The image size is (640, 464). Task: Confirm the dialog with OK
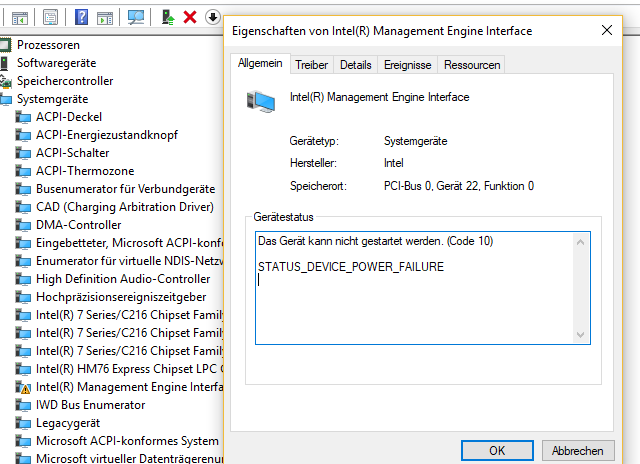(x=497, y=451)
